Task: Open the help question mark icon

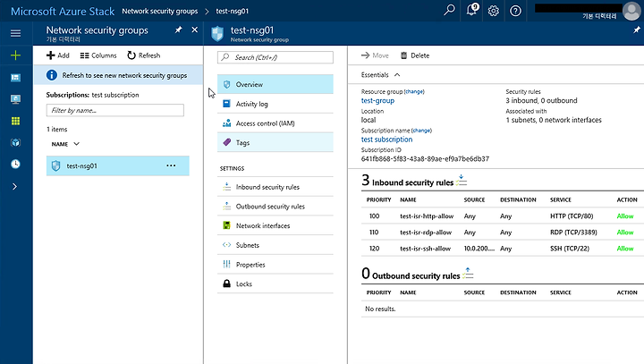Action: [515, 11]
